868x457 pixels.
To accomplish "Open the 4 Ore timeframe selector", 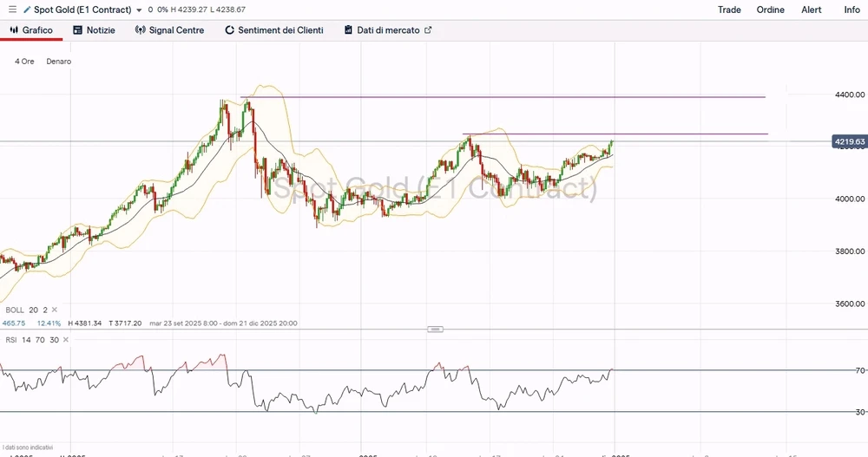I will coord(24,62).
